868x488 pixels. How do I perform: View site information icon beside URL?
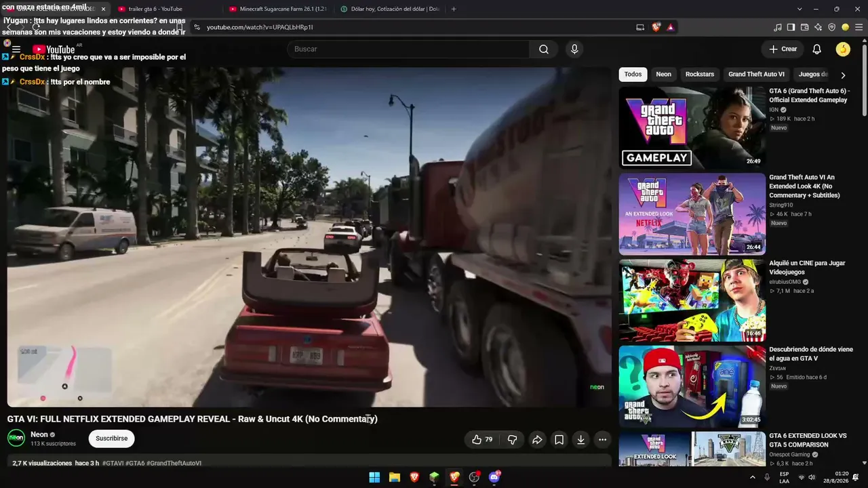point(197,27)
